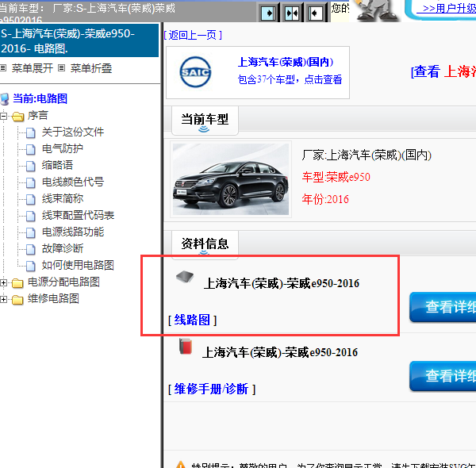Click the SAIC brand logo

pos(195,72)
